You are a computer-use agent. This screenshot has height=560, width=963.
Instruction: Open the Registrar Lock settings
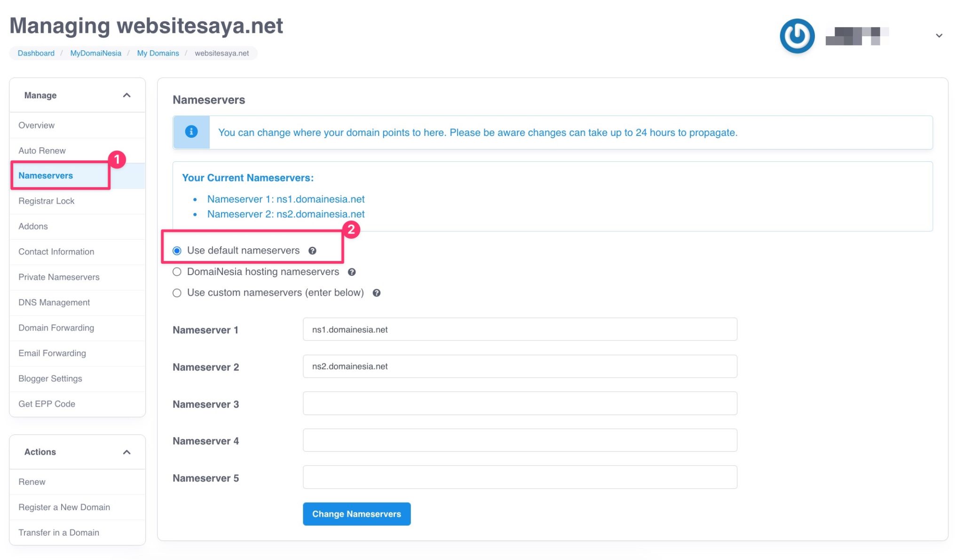click(x=47, y=201)
